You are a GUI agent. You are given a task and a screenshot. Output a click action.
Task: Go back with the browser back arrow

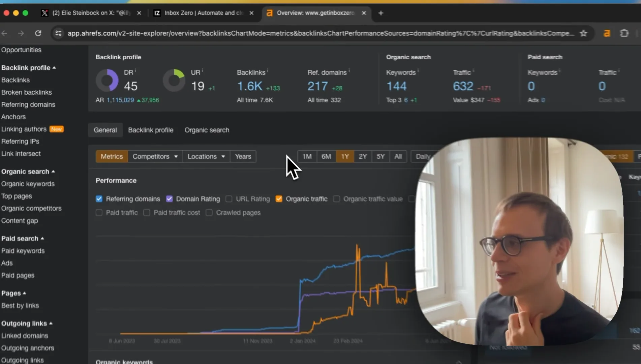click(4, 33)
